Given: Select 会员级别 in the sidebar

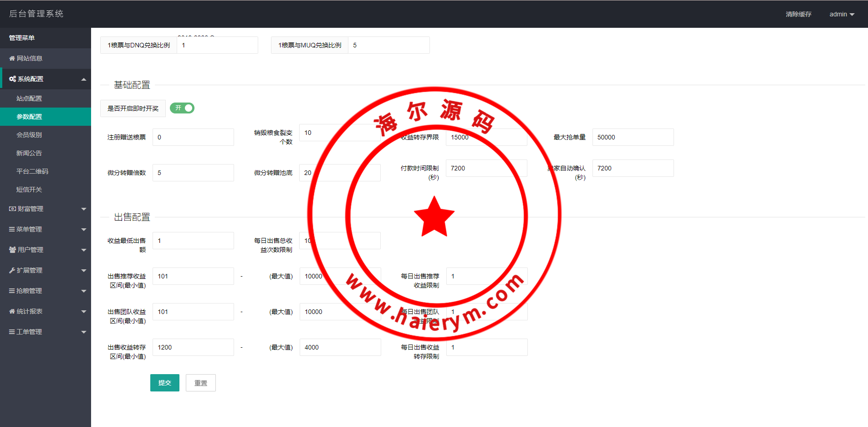Looking at the screenshot, I should pyautogui.click(x=29, y=135).
